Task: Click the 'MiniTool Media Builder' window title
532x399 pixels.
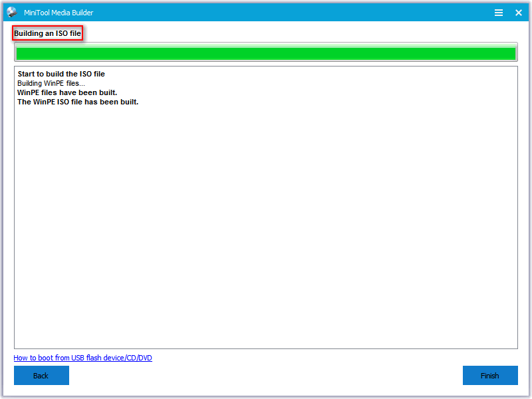Action: click(x=59, y=13)
